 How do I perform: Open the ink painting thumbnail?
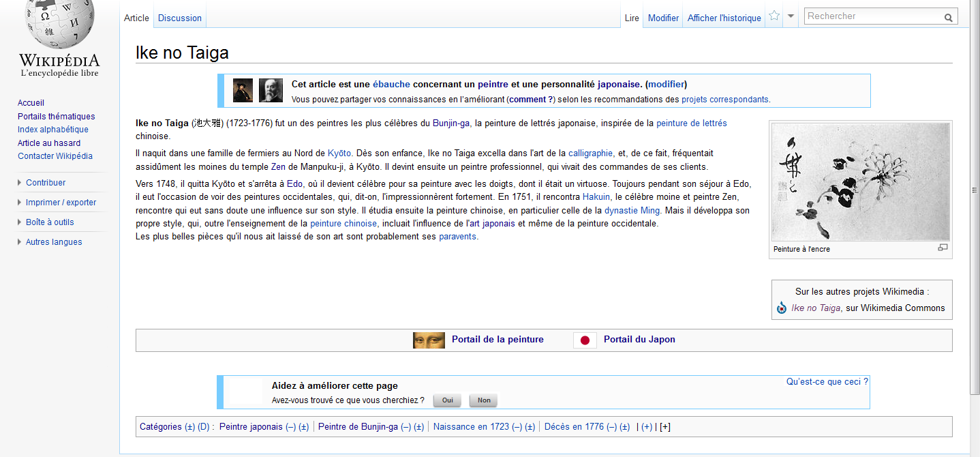pos(860,182)
